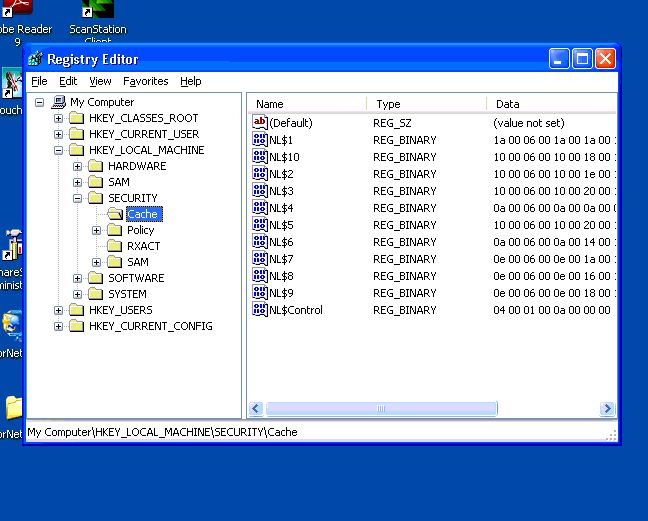Click the binary icon beside NL$1
This screenshot has height=521, width=648.
point(260,140)
